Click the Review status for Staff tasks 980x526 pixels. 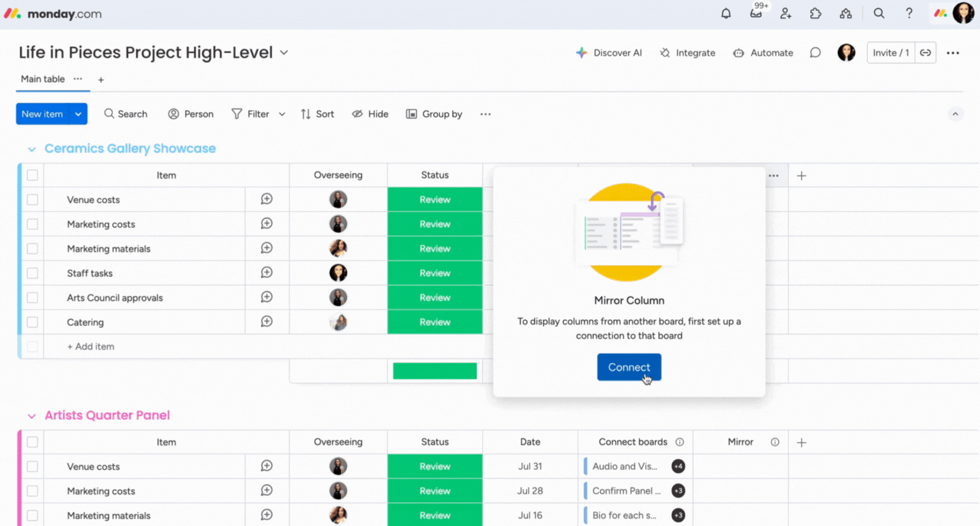(x=435, y=273)
